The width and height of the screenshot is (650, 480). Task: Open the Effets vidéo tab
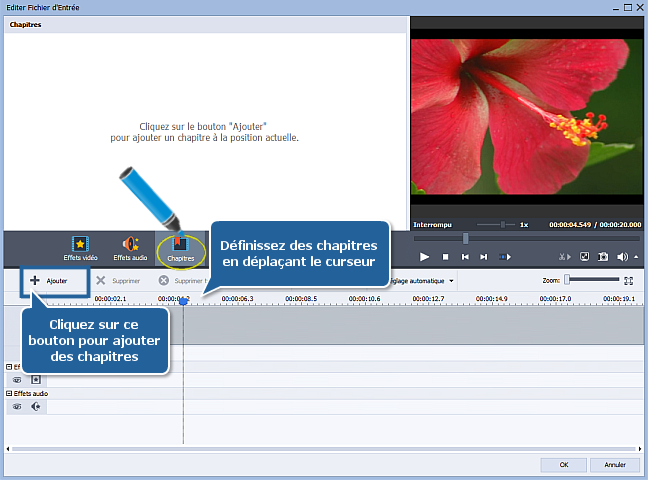pos(80,249)
